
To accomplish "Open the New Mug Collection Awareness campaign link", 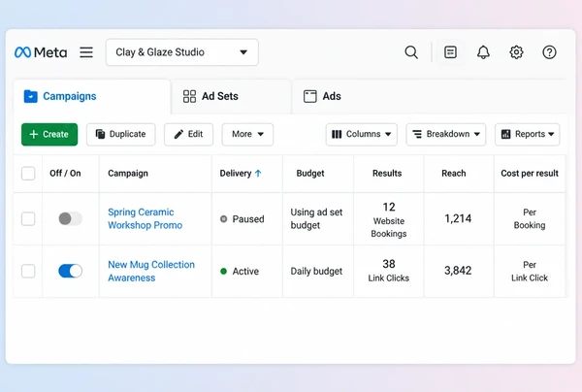I will pos(151,271).
